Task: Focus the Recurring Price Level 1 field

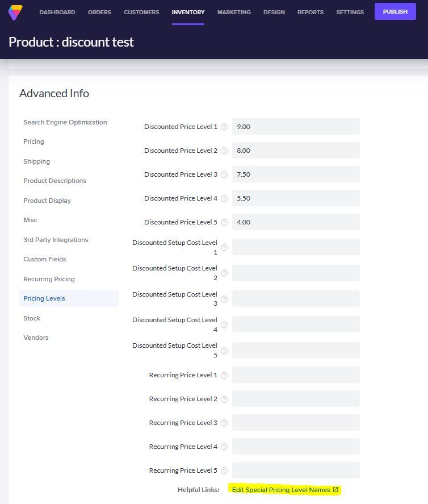Action: coord(296,375)
